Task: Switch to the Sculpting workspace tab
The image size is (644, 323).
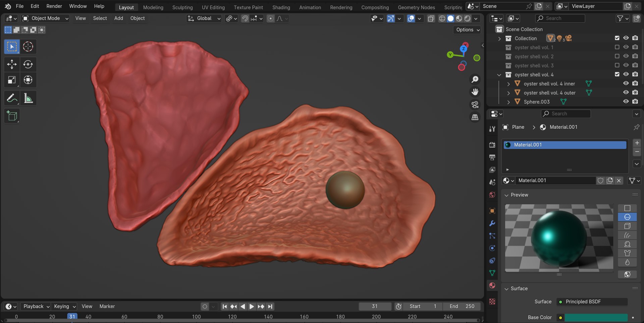Action: tap(182, 7)
